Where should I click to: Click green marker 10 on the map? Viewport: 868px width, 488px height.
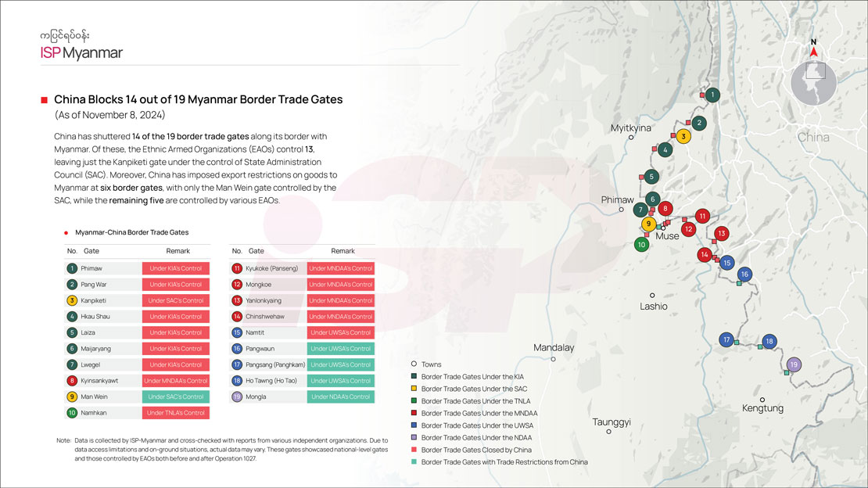(x=641, y=244)
